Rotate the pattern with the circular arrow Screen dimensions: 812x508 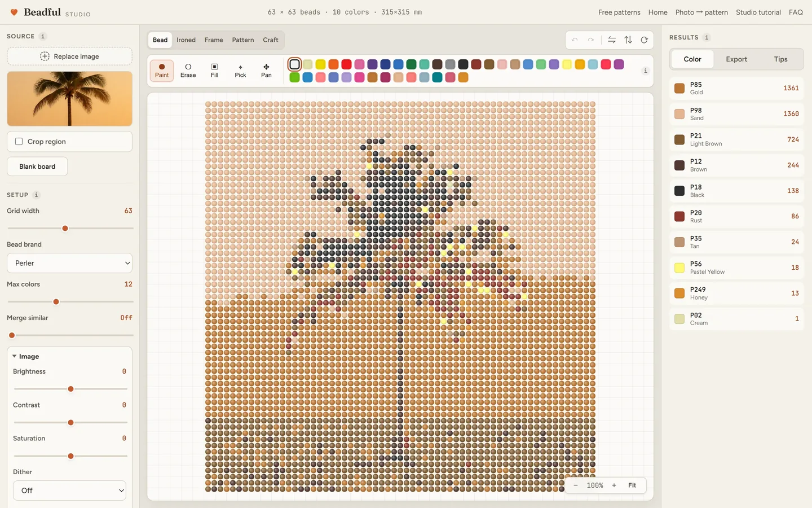coord(644,40)
